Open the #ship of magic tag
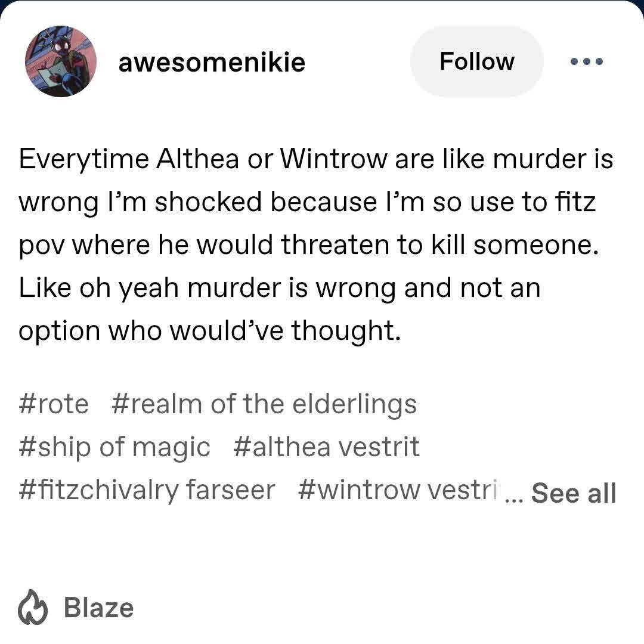The image size is (644, 644). click(x=114, y=447)
